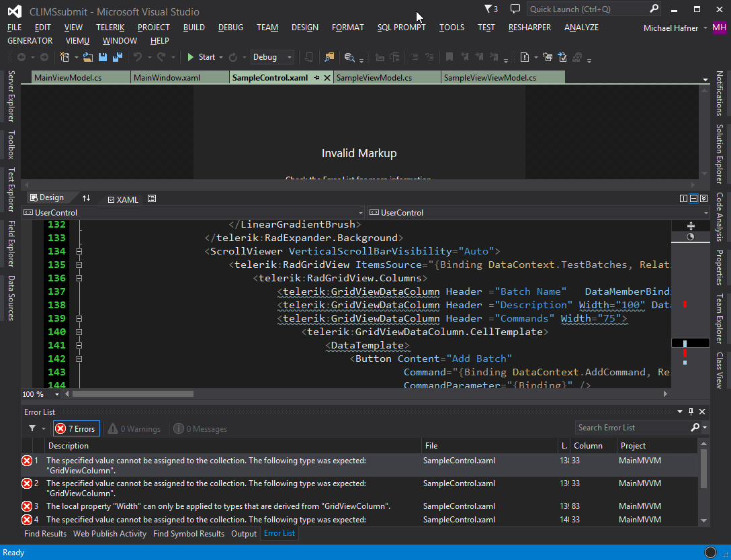Image resolution: width=731 pixels, height=560 pixels.
Task: Toggle the 0 Warnings filter
Action: (134, 428)
